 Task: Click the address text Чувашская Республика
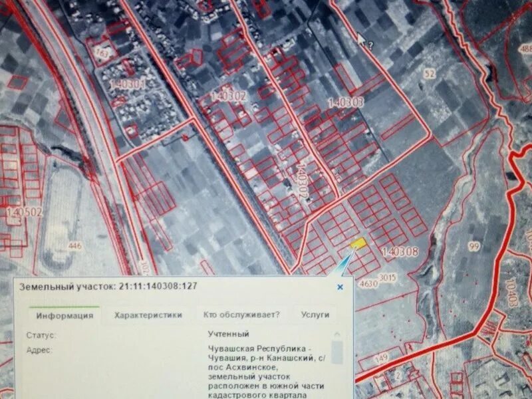(259, 349)
